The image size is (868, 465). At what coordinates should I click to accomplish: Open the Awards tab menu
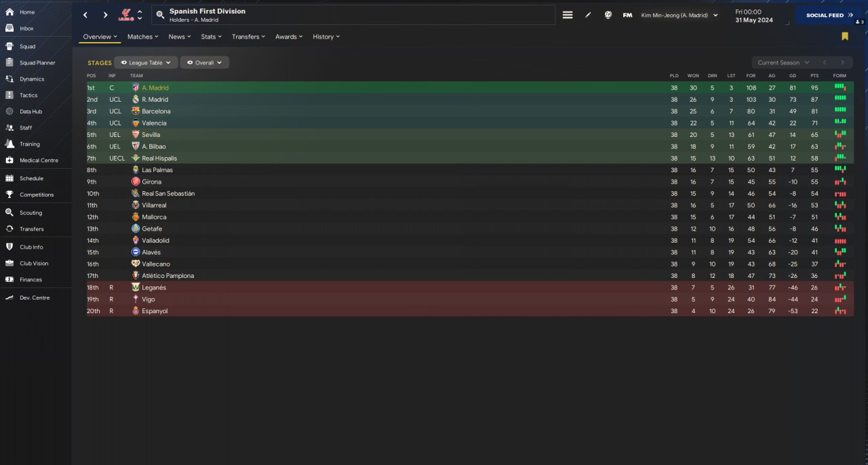[x=289, y=37]
